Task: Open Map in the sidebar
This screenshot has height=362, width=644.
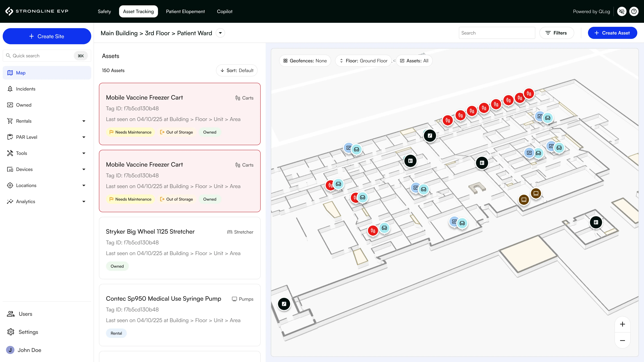Action: click(47, 73)
